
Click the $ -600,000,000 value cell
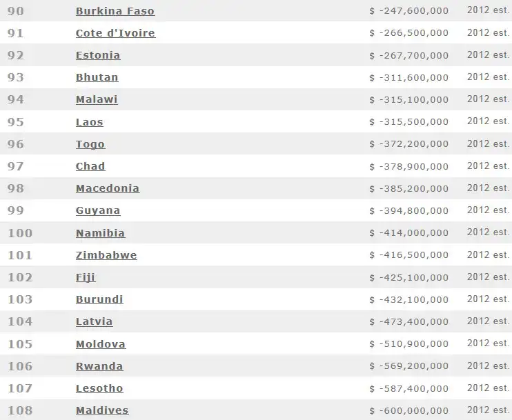408,410
